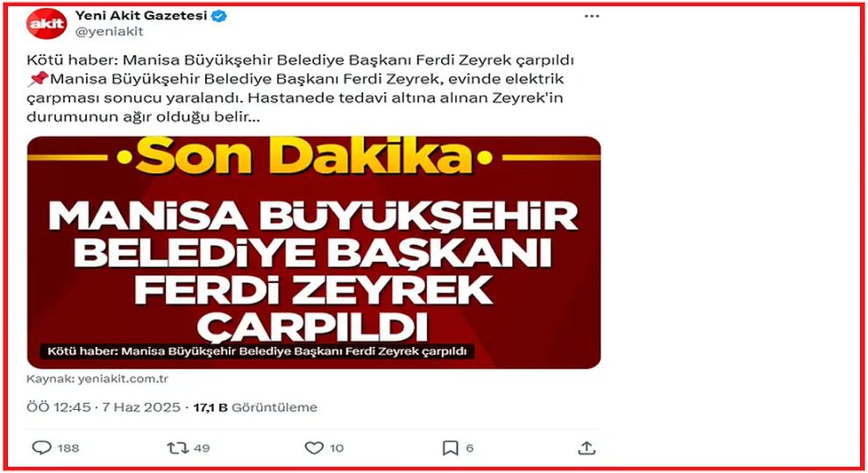The height and width of the screenshot is (473, 868).
Task: Click the 10 likes count
Action: pyautogui.click(x=337, y=448)
